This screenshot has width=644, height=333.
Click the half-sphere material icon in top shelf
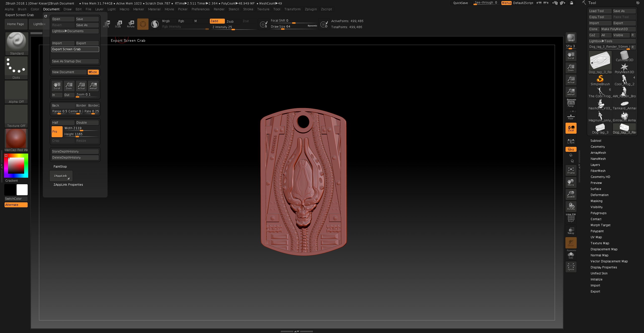tap(155, 24)
